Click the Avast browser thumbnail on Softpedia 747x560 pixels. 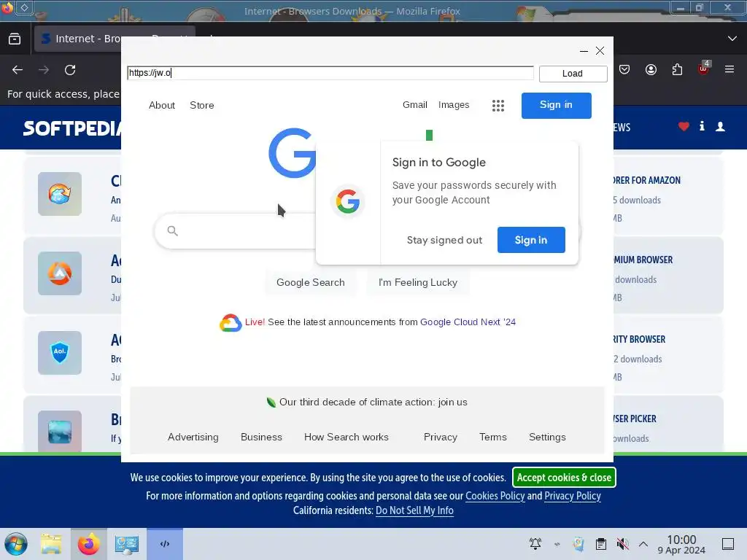[60, 273]
